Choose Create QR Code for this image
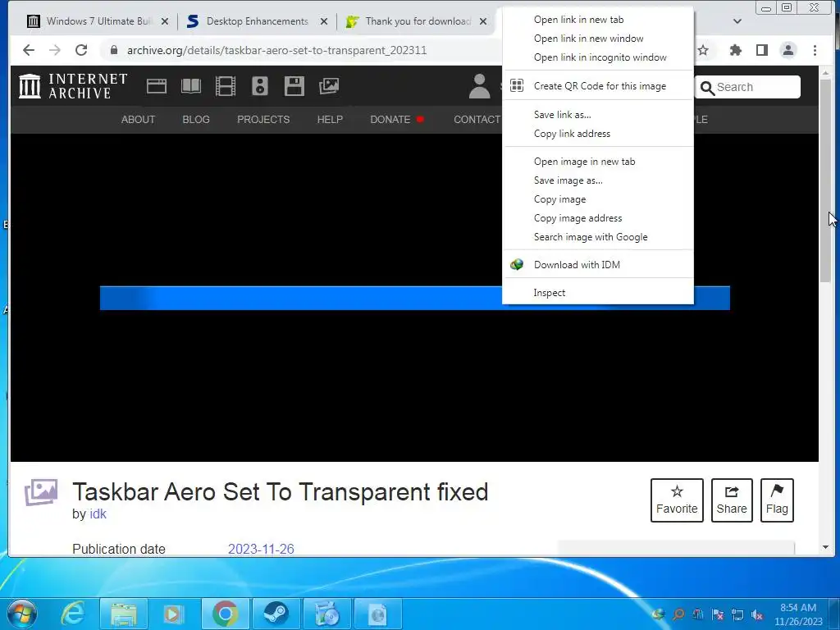The width and height of the screenshot is (840, 630). (x=597, y=85)
